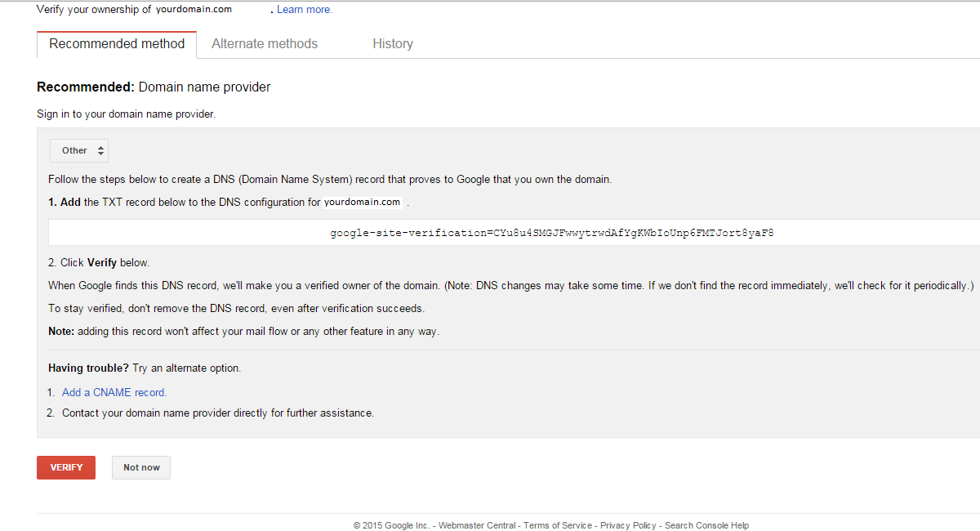Visit the Privacy Policy link
Screen dimensions: 980x531
628,525
